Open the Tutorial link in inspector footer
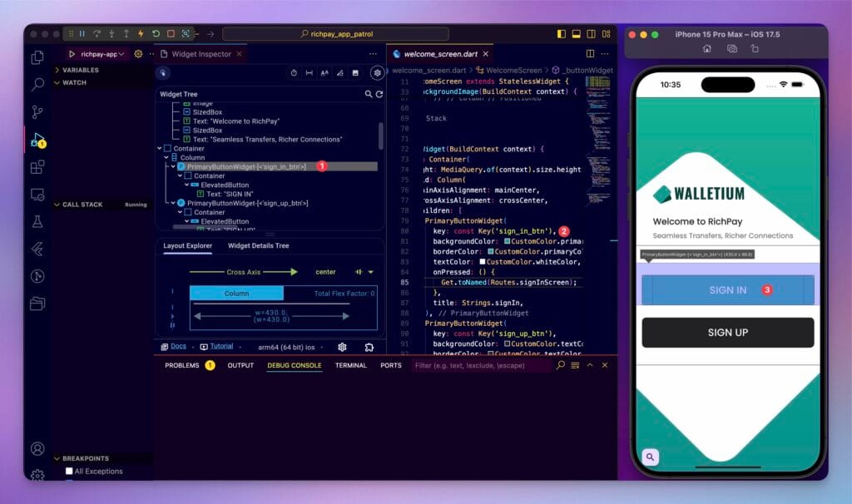The width and height of the screenshot is (852, 504). pos(221,347)
